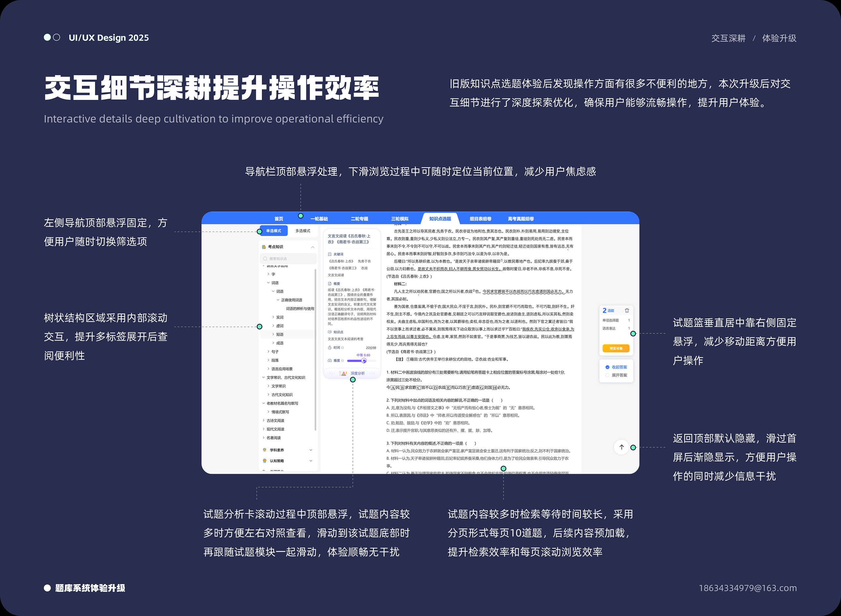841x616 pixels.
Task: Click the 时间 clock icon
Action: point(330,348)
